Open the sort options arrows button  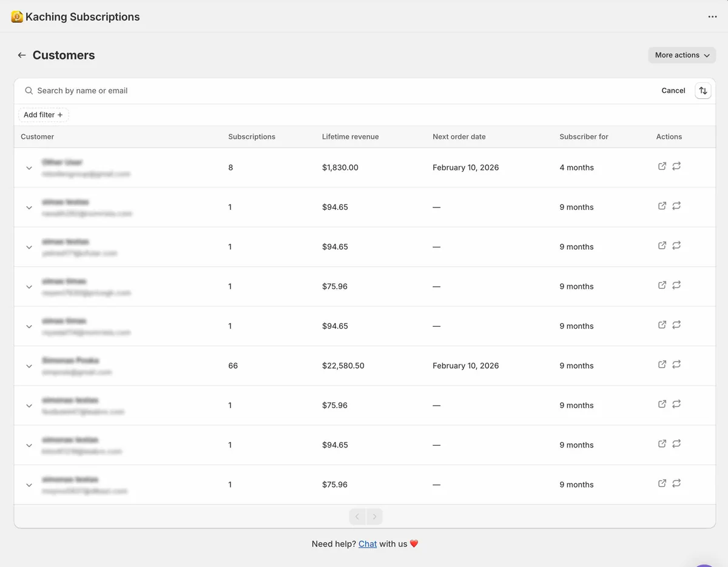703,90
